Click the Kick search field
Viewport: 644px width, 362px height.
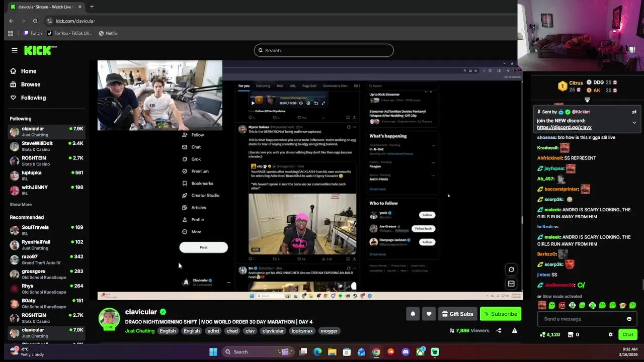click(x=324, y=50)
